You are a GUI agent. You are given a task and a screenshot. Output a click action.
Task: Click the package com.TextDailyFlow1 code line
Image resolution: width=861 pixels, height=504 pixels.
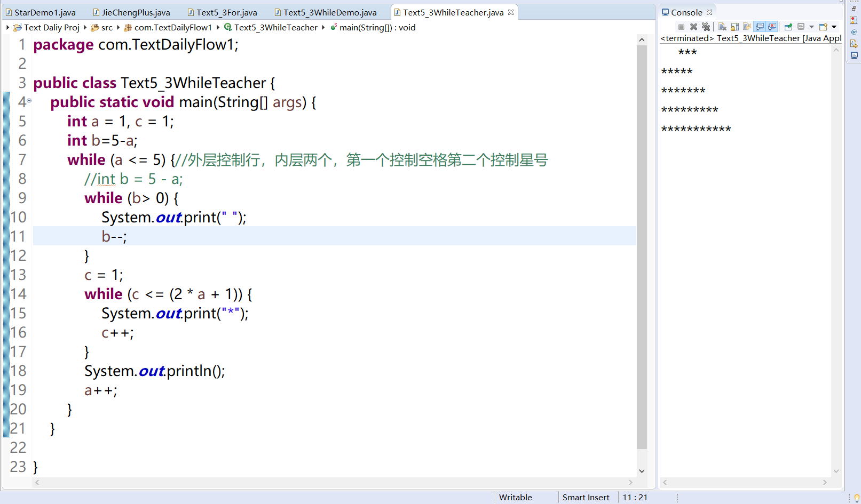(x=136, y=44)
